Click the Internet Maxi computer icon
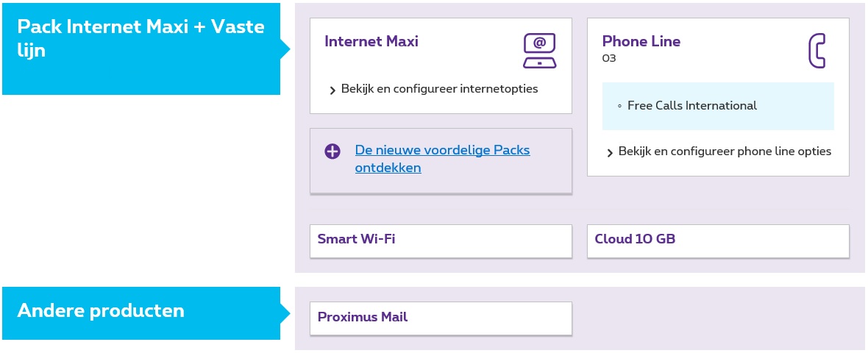868x353 pixels. click(x=539, y=51)
